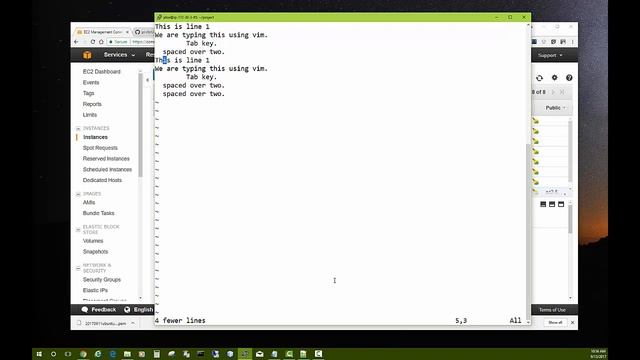Click the Feedback speech bubble icon
The height and width of the screenshot is (360, 640).
click(84, 309)
